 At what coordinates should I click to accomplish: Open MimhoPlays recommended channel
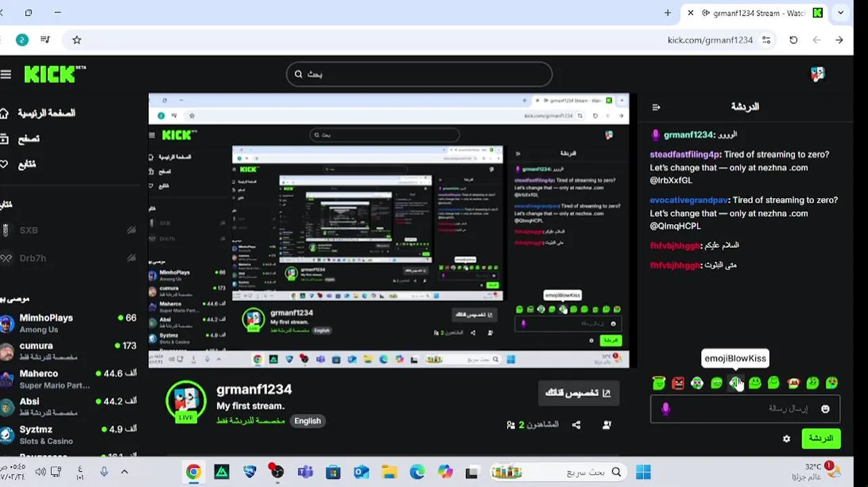pos(68,323)
